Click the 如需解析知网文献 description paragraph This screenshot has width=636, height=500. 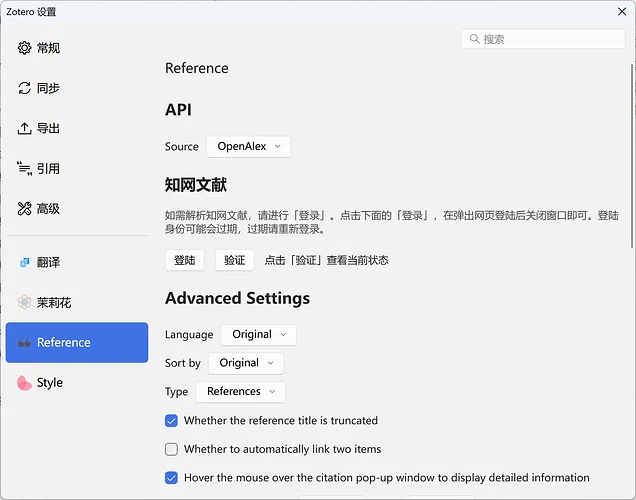391,222
